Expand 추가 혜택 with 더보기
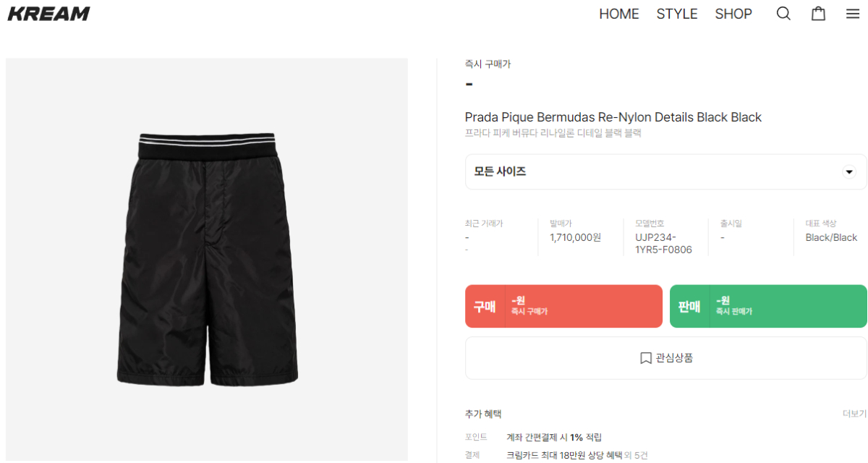This screenshot has width=868, height=463. pyautogui.click(x=854, y=414)
